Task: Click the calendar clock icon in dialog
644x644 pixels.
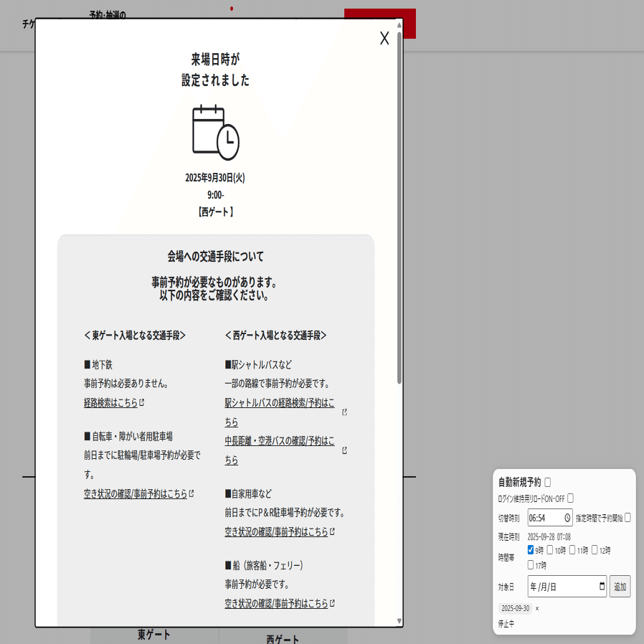Action: 216,132
